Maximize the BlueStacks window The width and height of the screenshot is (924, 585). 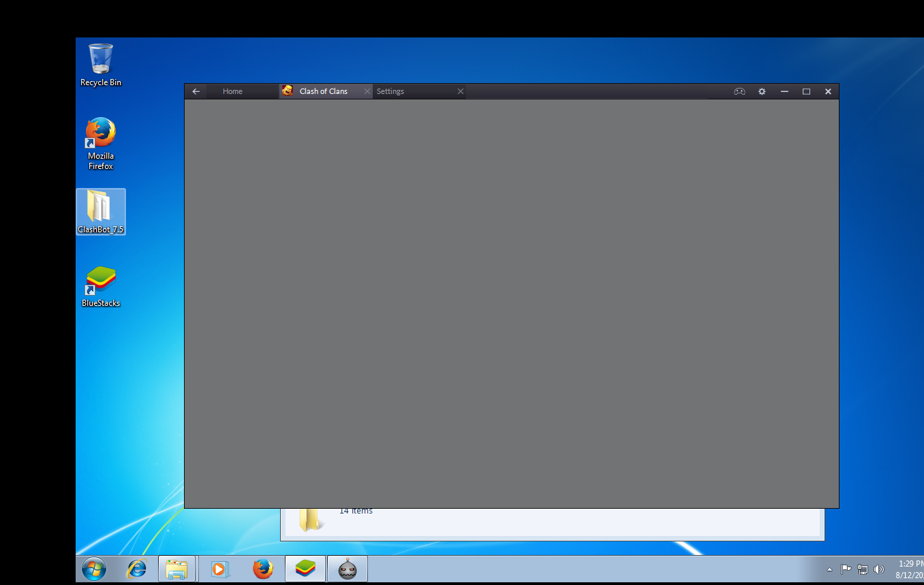pos(806,91)
